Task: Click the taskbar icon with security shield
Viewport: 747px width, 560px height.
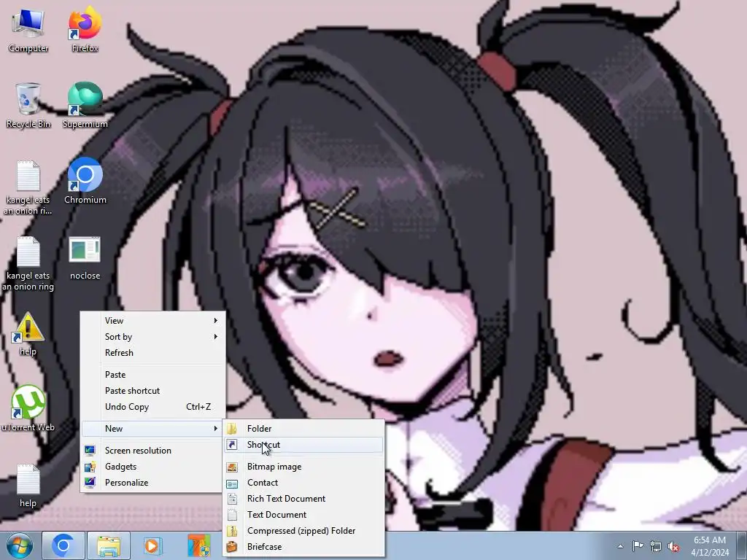Action: point(198,545)
